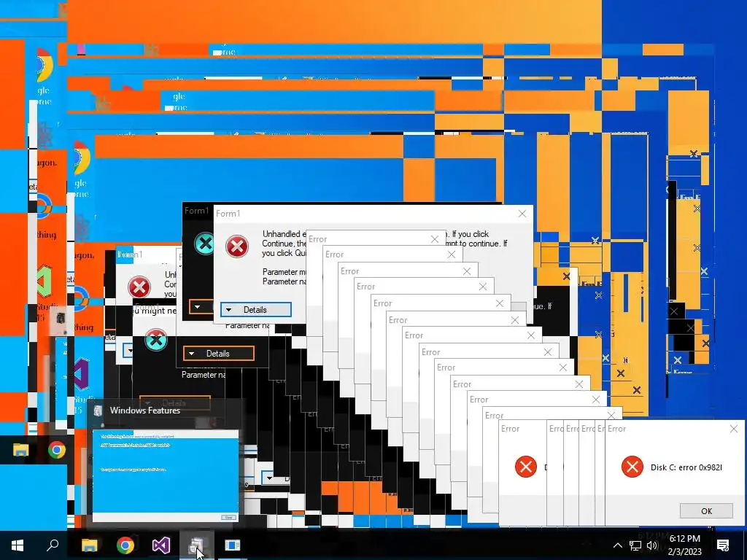This screenshot has width=747, height=560.
Task: Click the teal X icon under dark Form1 title
Action: pos(205,244)
